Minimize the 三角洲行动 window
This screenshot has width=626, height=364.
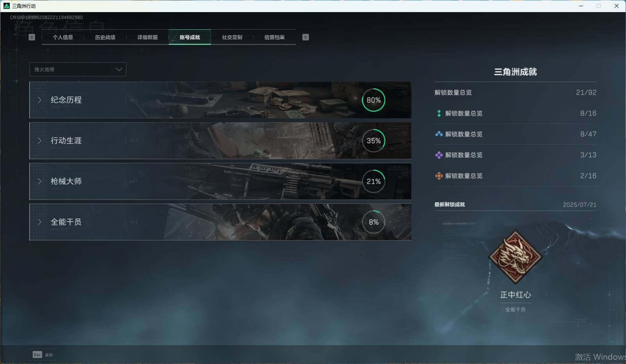581,6
